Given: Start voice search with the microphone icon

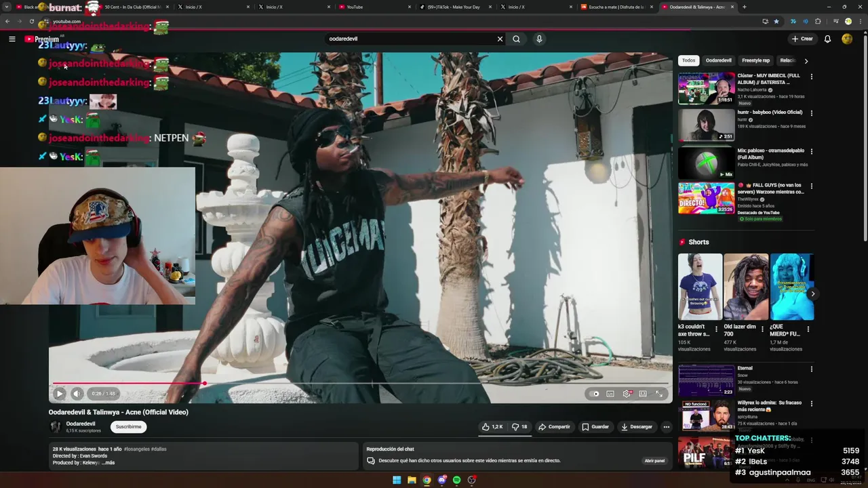Looking at the screenshot, I should pyautogui.click(x=539, y=39).
